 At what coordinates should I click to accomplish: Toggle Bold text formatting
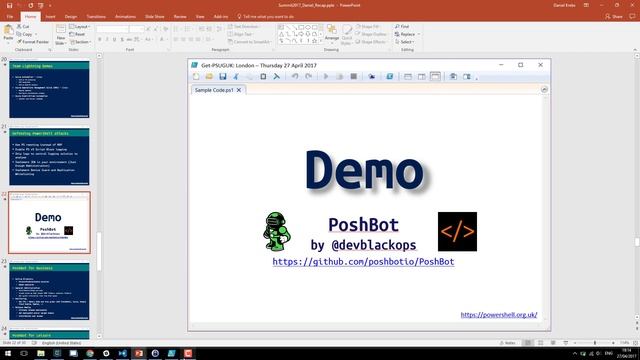click(x=100, y=40)
